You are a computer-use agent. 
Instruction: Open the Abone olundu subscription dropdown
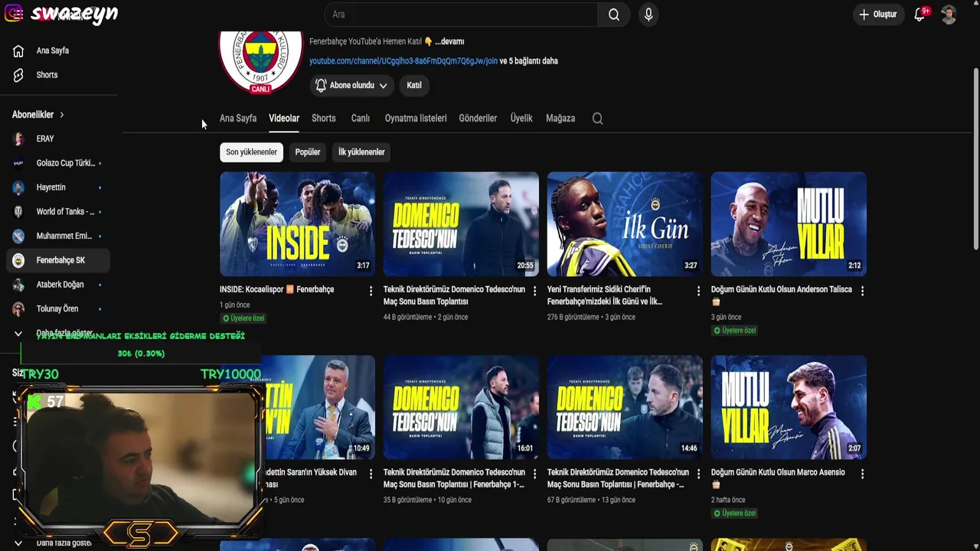[351, 85]
